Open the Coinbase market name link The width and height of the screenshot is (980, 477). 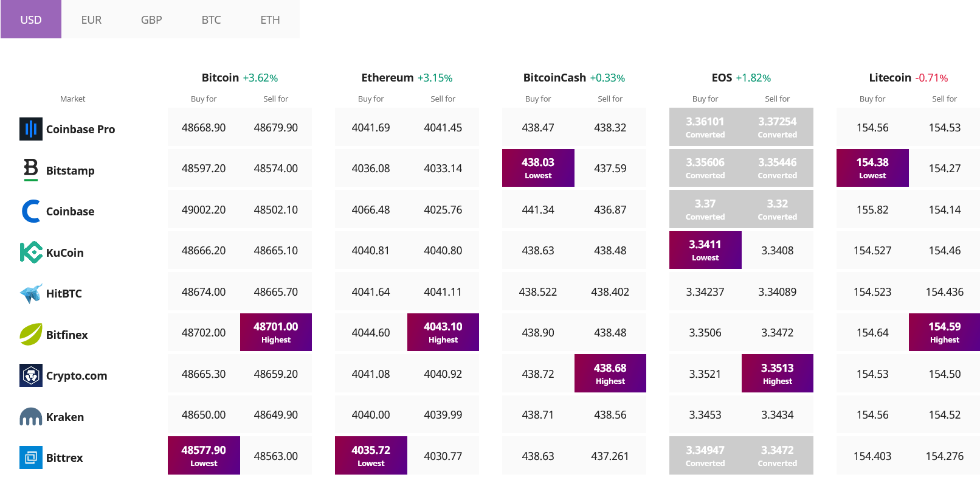(71, 211)
